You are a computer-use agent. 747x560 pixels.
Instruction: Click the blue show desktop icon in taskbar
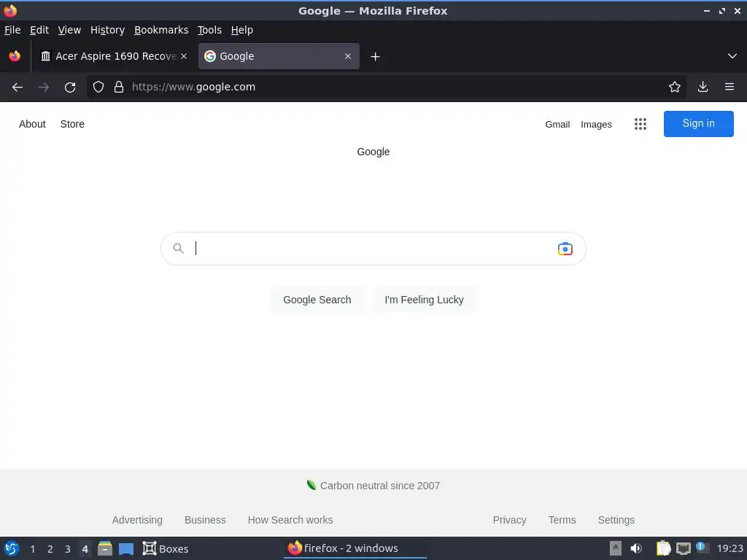pos(126,549)
